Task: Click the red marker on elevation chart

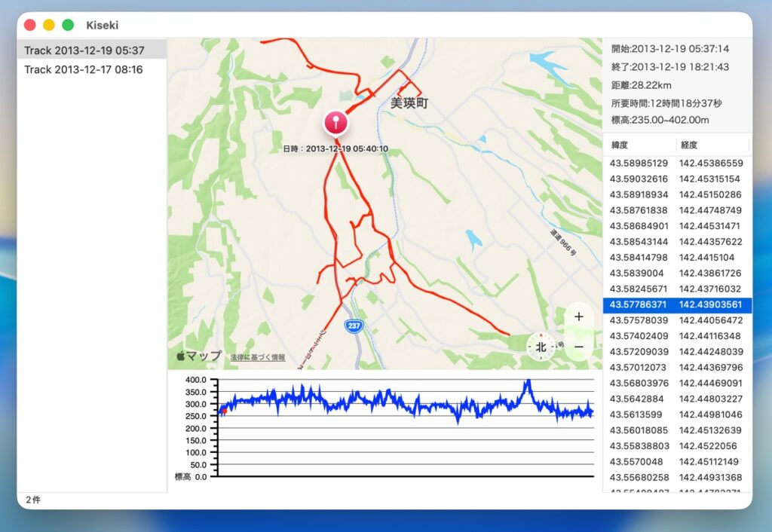Action: [x=223, y=411]
